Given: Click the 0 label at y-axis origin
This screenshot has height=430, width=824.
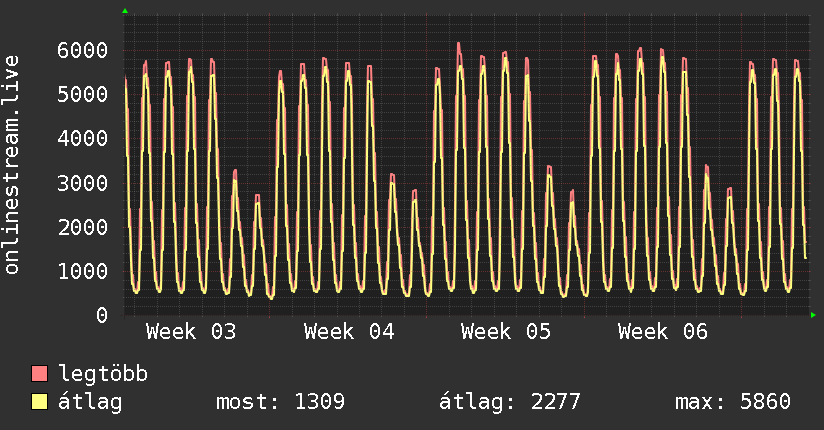Looking at the screenshot, I should [100, 315].
